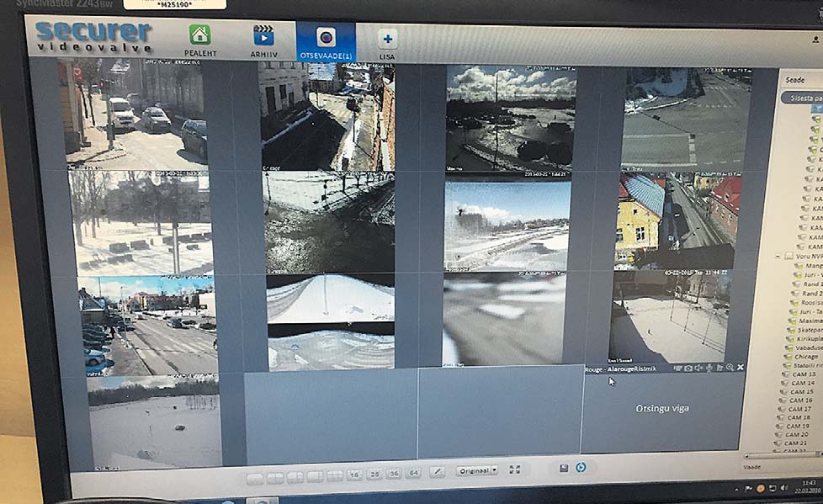Toggle microphone on Rouge AlarougeRistmik tile

[x=709, y=368]
